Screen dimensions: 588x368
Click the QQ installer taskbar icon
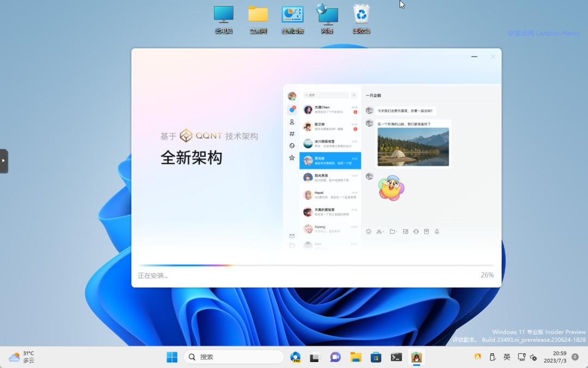click(x=416, y=357)
